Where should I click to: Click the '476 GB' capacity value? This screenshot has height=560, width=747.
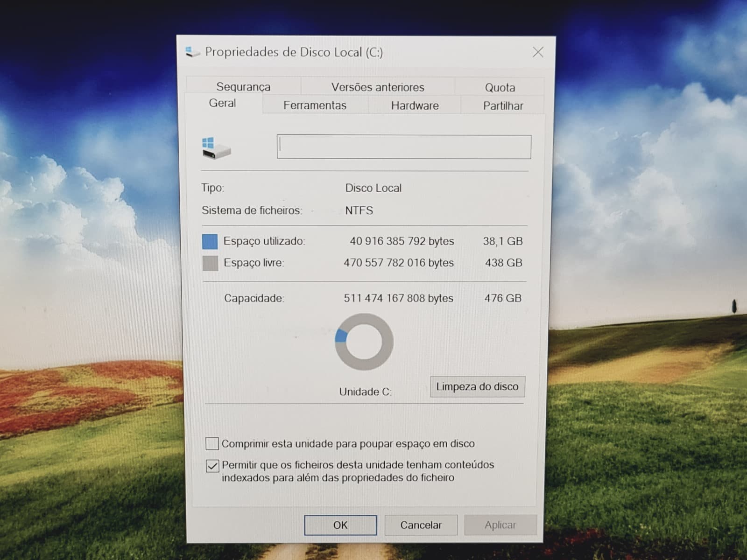pyautogui.click(x=503, y=298)
